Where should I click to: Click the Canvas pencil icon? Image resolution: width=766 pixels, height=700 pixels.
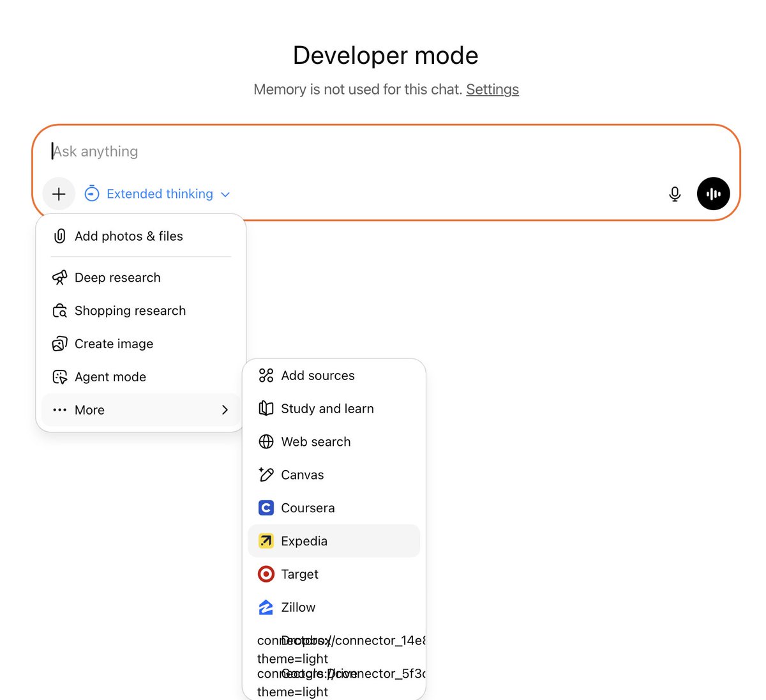tap(266, 475)
